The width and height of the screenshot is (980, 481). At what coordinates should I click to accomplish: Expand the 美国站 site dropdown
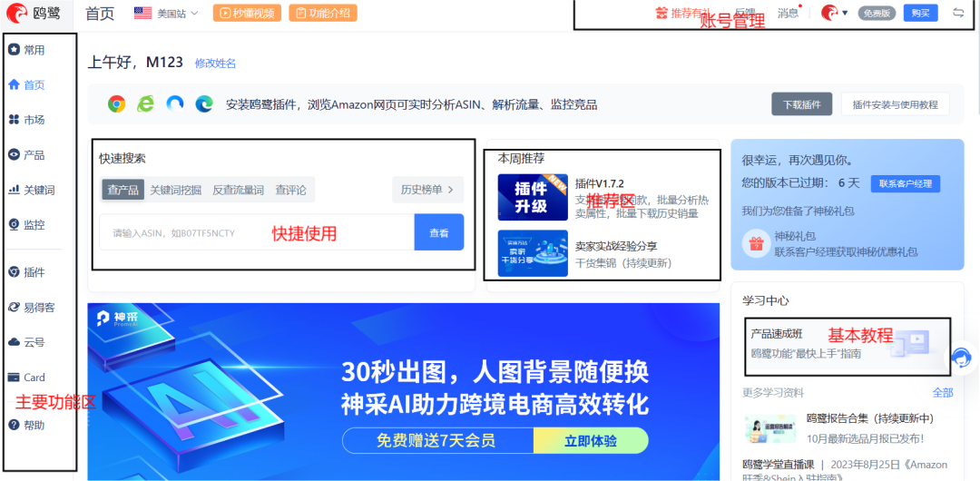166,13
